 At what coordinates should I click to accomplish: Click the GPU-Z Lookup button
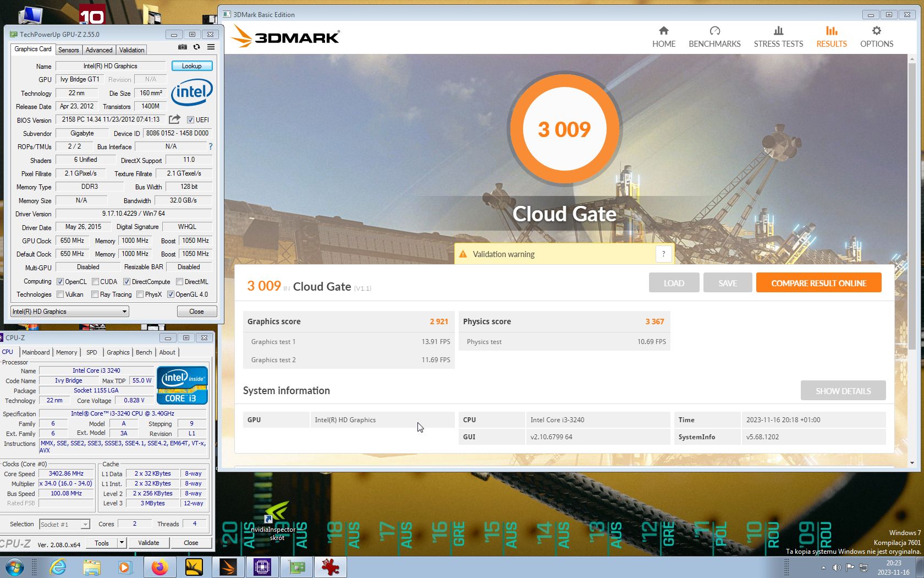tap(192, 66)
